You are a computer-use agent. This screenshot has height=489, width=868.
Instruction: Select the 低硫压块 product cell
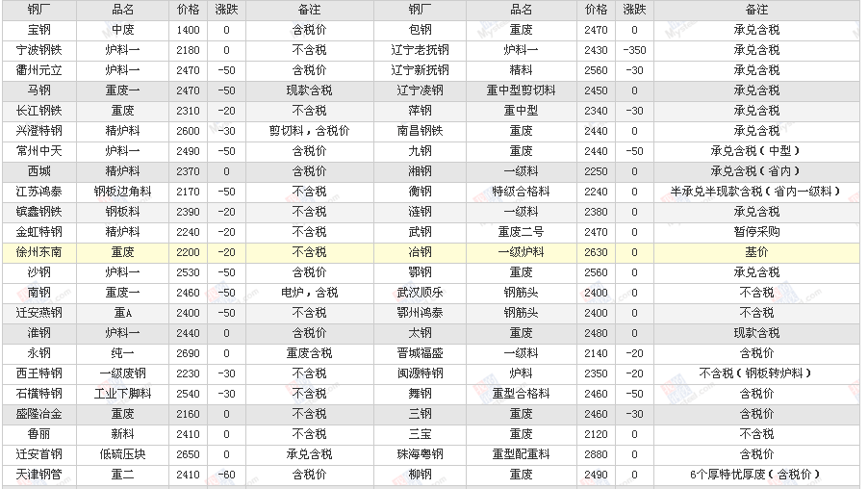coord(122,454)
